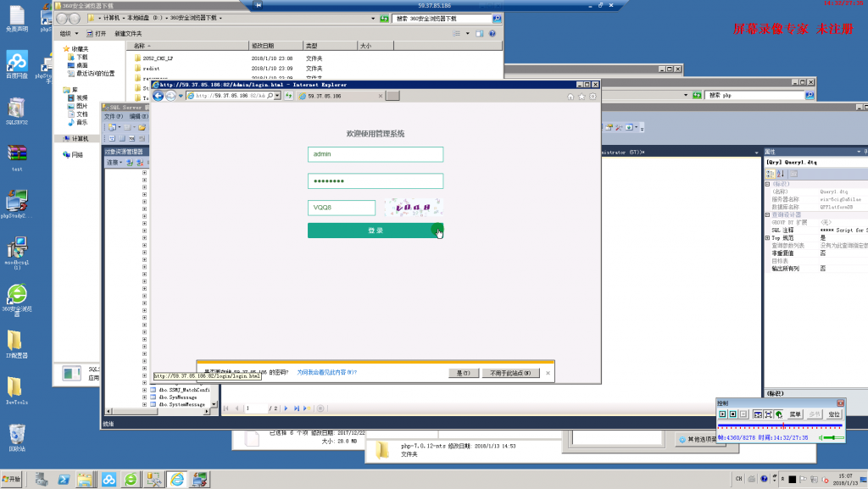Click the captcha image to refresh it
Viewport: 868px width, 489px height.
(413, 208)
